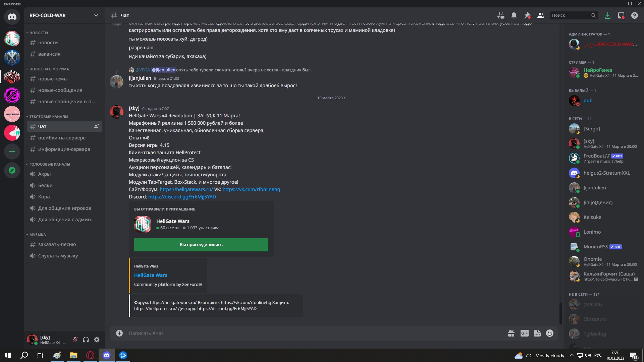
Task: Open the Threads icon in header
Action: 500,15
